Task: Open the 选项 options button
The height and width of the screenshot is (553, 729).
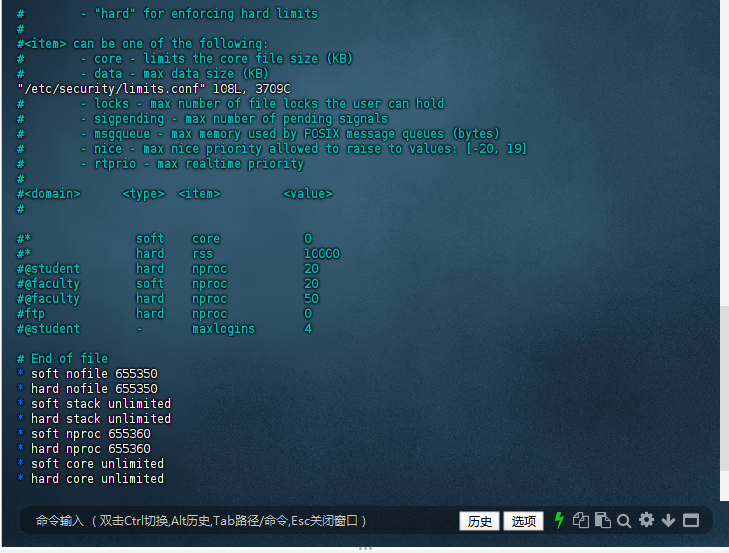Action: tap(524, 521)
